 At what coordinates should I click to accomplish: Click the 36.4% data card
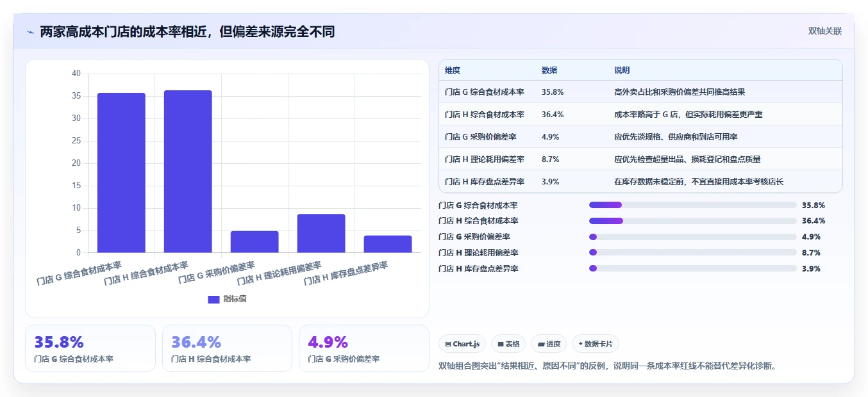pos(227,348)
